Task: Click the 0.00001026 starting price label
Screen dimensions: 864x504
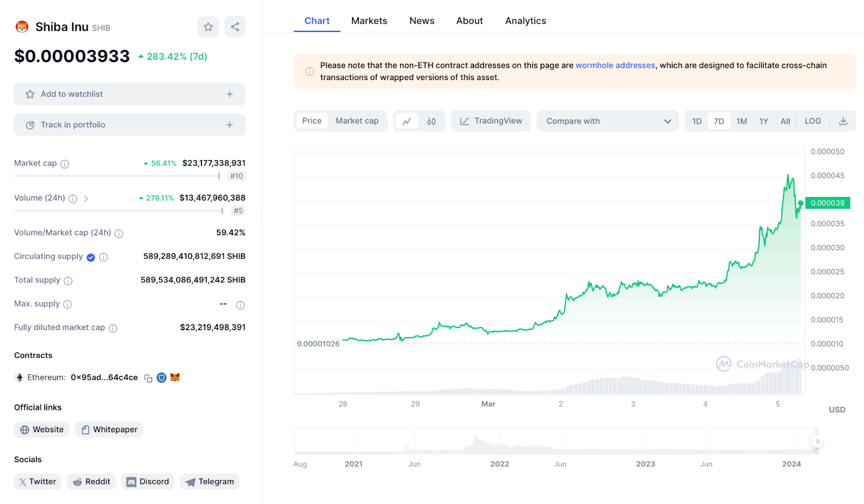Action: point(318,344)
